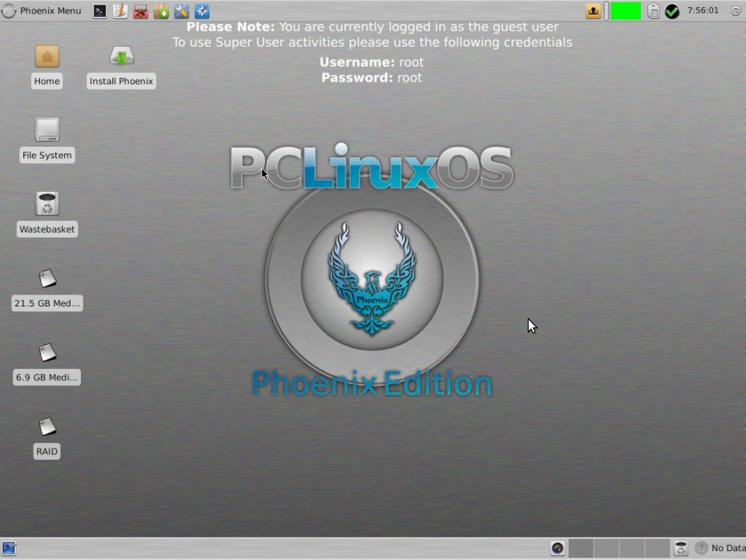746x560 pixels.
Task: Click the No Data weather applet
Action: (x=720, y=548)
